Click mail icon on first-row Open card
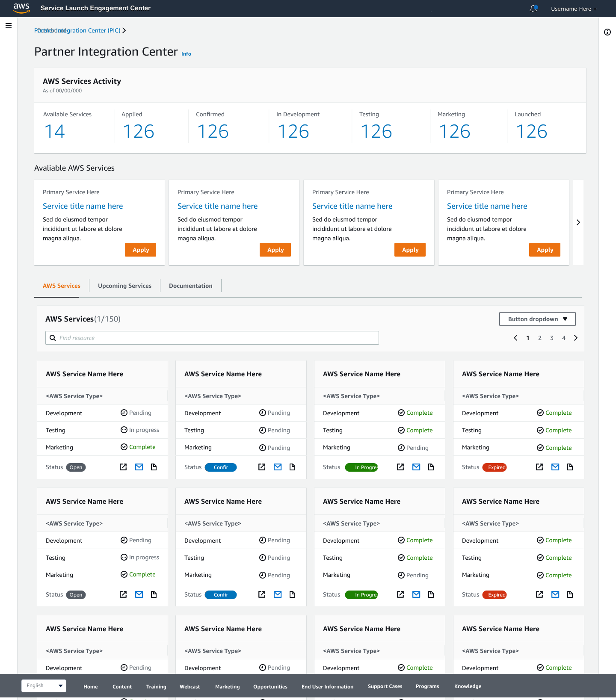Viewport: 616px width, 700px height. (139, 467)
